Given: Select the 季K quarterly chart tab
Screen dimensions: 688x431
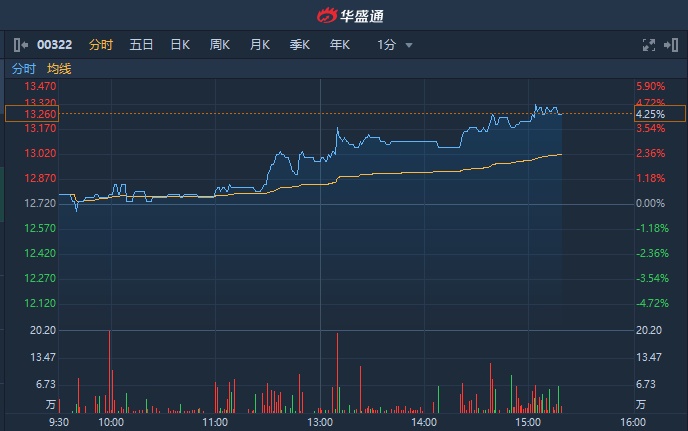Looking at the screenshot, I should [300, 45].
